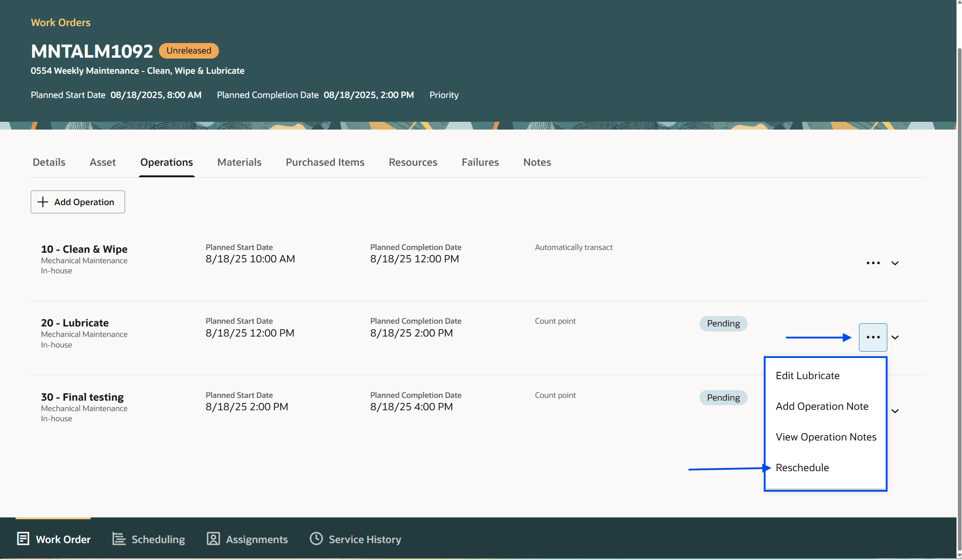962x560 pixels.
Task: Expand the 10 - Clean & Wipe operation row
Action: click(x=895, y=263)
